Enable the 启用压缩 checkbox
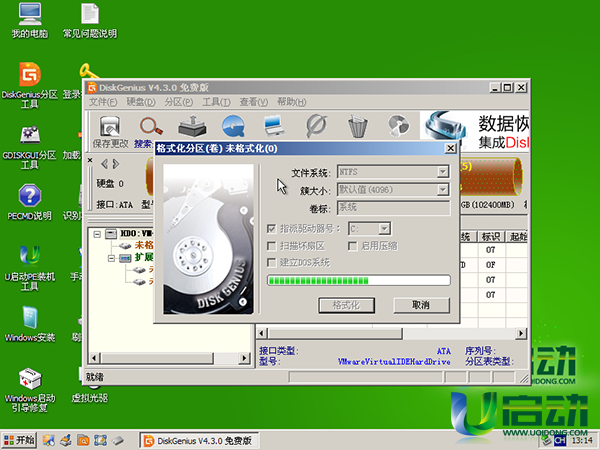 [352, 246]
